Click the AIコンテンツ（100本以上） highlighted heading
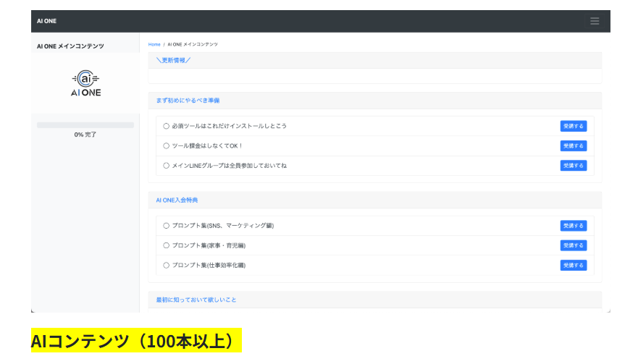 coord(136,340)
